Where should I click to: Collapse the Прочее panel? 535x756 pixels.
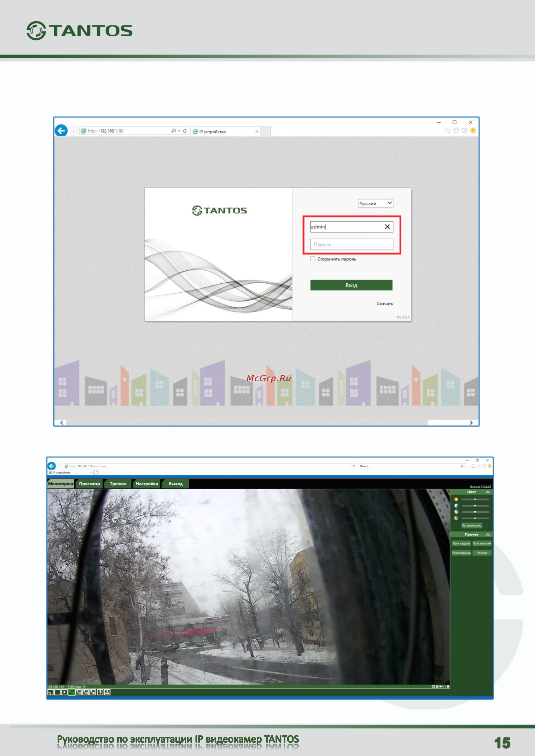488,535
